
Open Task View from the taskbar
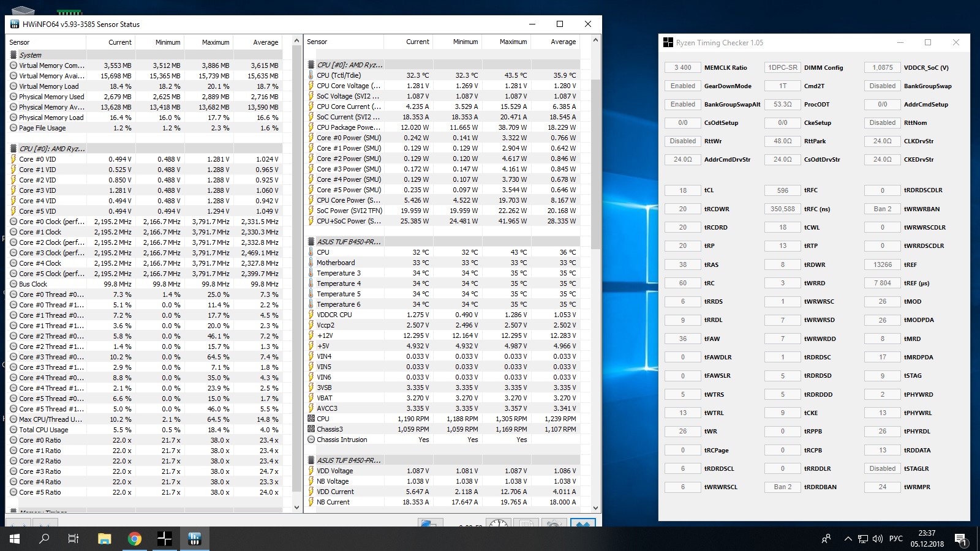(x=73, y=539)
